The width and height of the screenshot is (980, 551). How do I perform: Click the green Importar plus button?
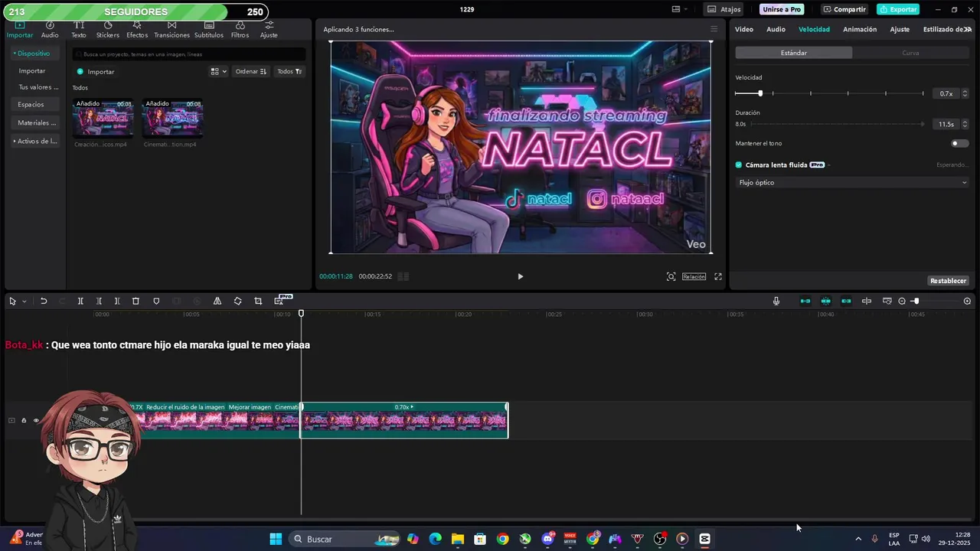[80, 72]
